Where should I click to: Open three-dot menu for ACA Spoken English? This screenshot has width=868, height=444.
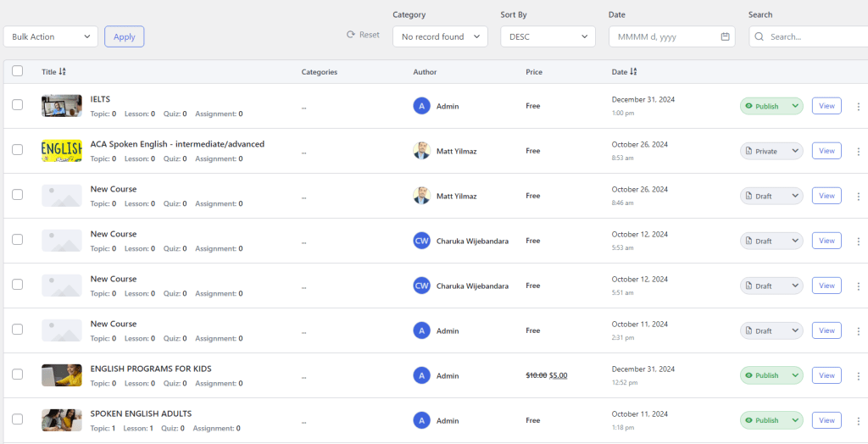coord(858,151)
